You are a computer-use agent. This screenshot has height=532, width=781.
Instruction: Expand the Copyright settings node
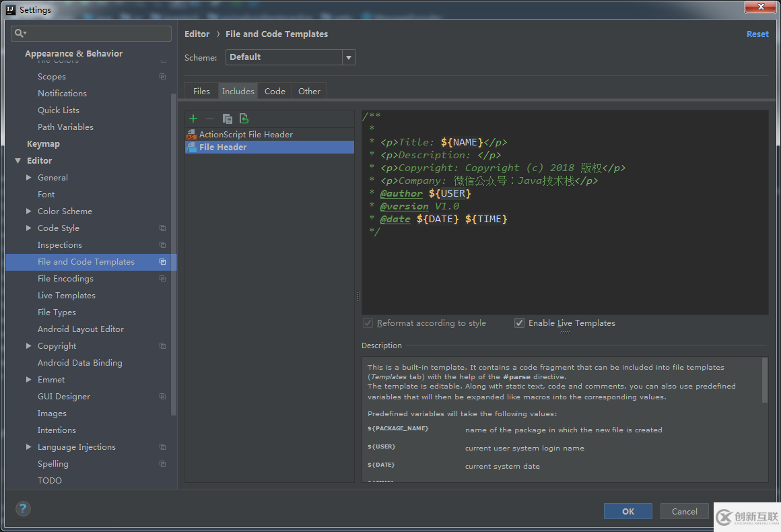(x=28, y=346)
